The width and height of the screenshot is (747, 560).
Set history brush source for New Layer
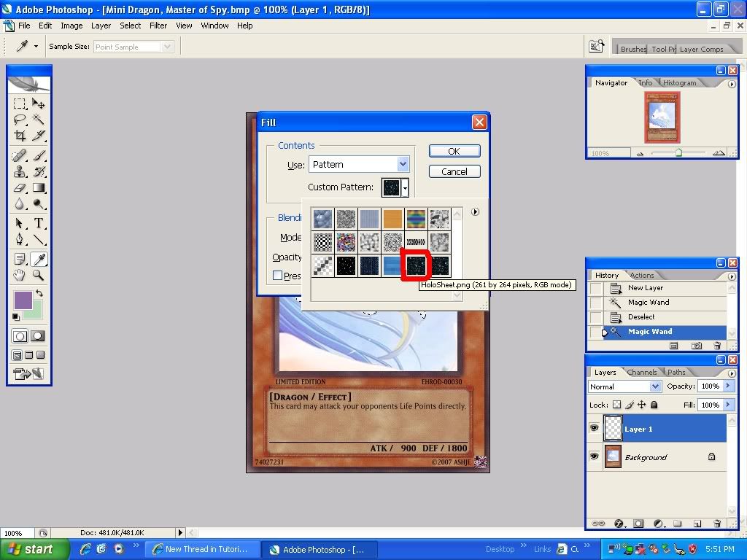point(595,288)
